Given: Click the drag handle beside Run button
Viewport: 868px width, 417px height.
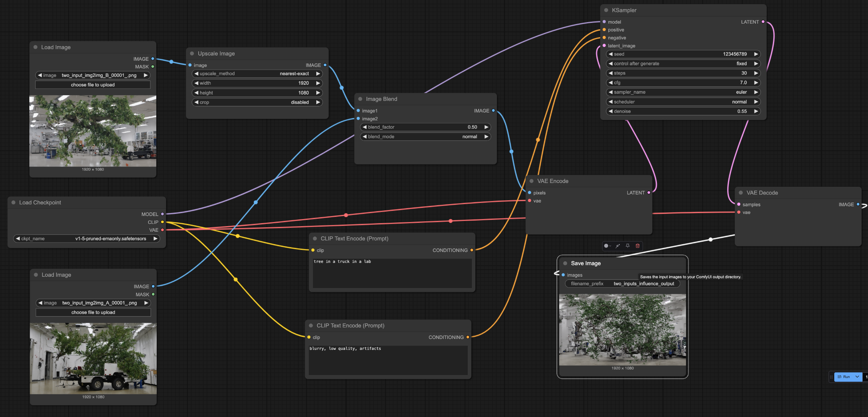Looking at the screenshot, I should pos(831,377).
